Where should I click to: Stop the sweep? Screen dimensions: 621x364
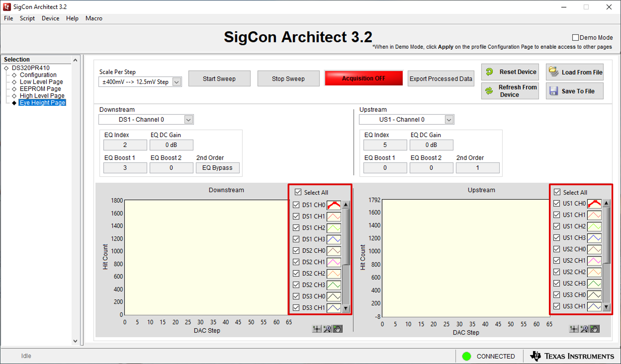288,79
